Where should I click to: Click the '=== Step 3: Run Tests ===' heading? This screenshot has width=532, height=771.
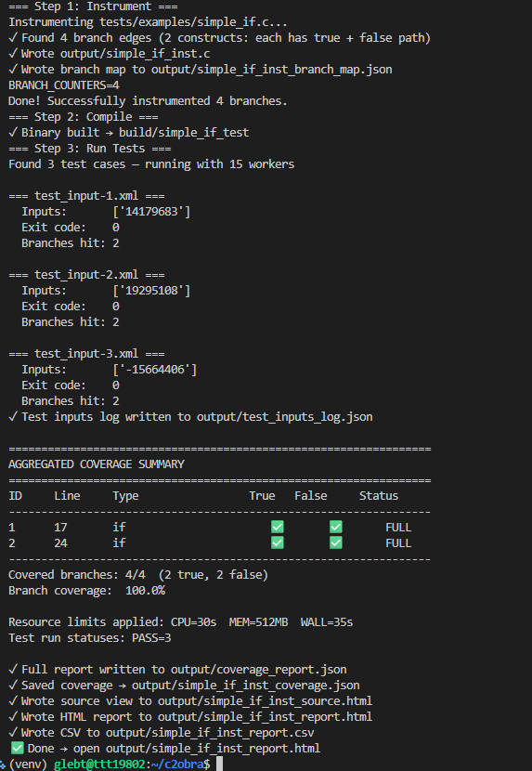coord(89,148)
